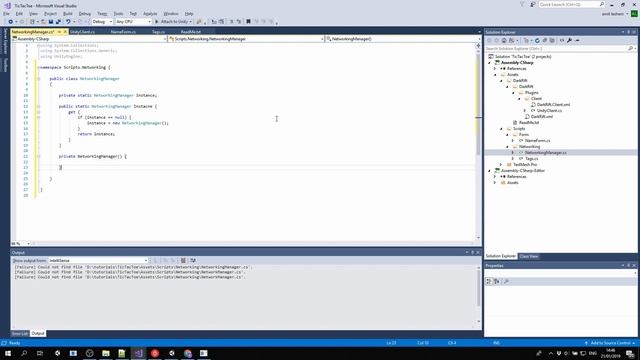Collapse the Scripts folder in the tree
640x360 pixels.
pyautogui.click(x=502, y=129)
